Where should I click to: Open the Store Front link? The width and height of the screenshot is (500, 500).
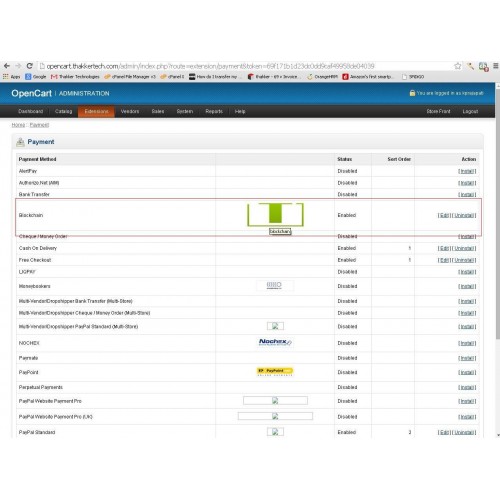click(438, 111)
